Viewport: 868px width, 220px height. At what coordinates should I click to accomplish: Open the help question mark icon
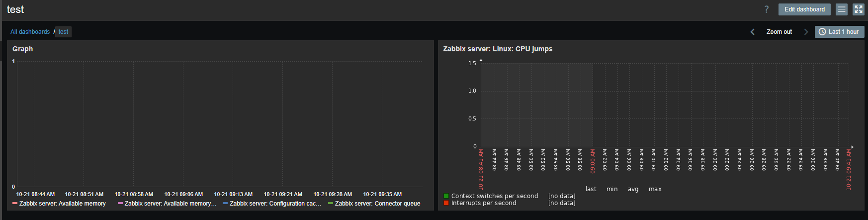(x=766, y=9)
